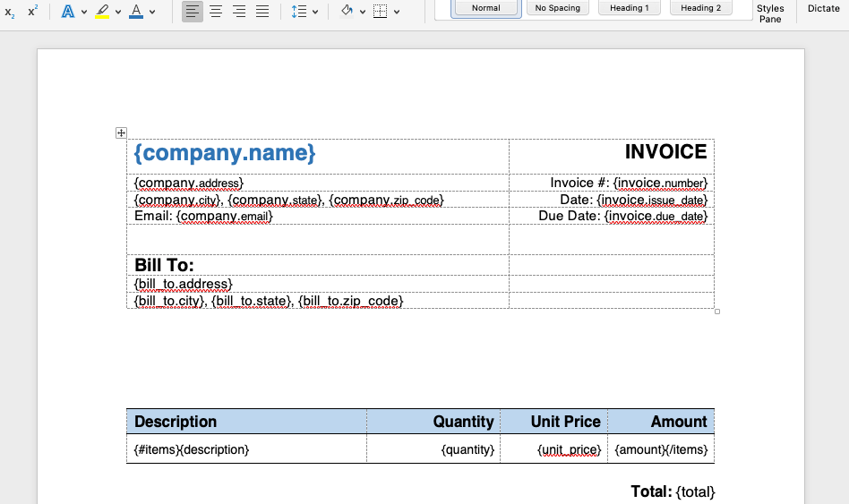Toggle align right paragraph

point(239,12)
